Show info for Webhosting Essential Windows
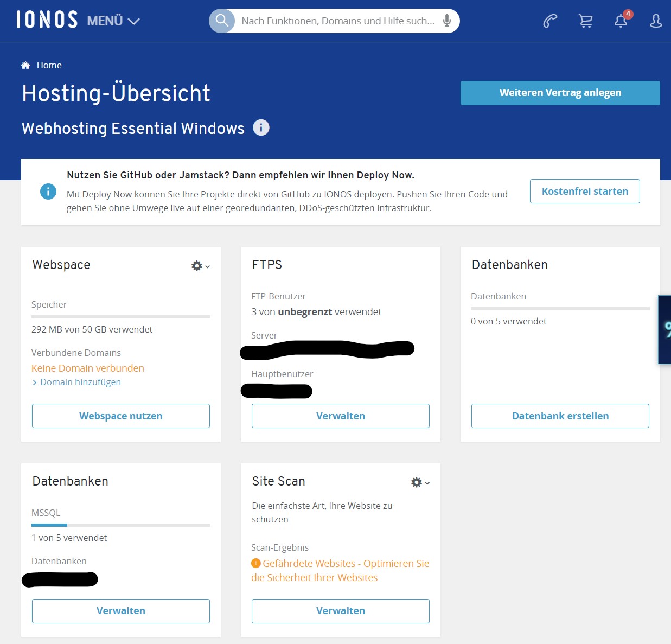This screenshot has height=644, width=671. pyautogui.click(x=261, y=127)
